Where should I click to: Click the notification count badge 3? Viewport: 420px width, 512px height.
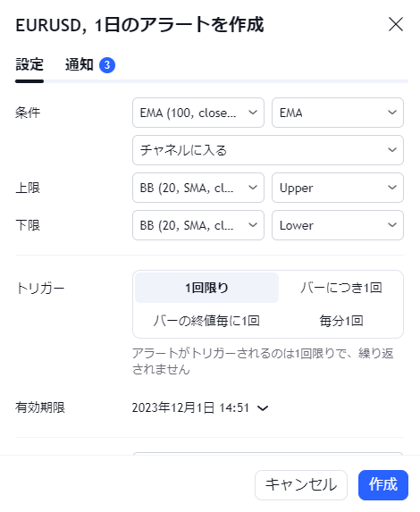[107, 65]
